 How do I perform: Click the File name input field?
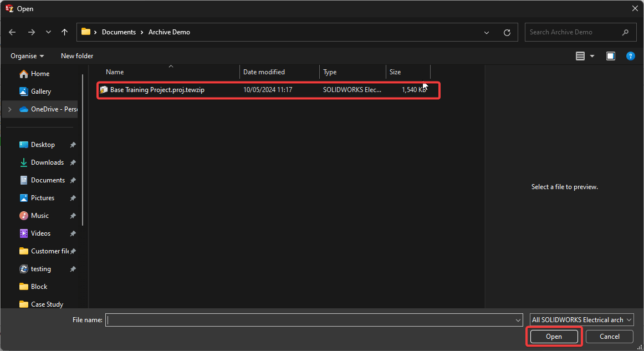click(x=310, y=320)
